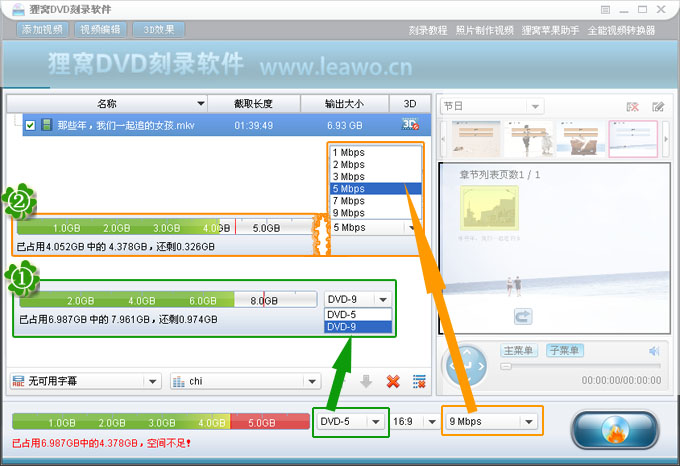Click the edit template pencil icon
Viewport: 680px width, 466px height.
[x=658, y=107]
